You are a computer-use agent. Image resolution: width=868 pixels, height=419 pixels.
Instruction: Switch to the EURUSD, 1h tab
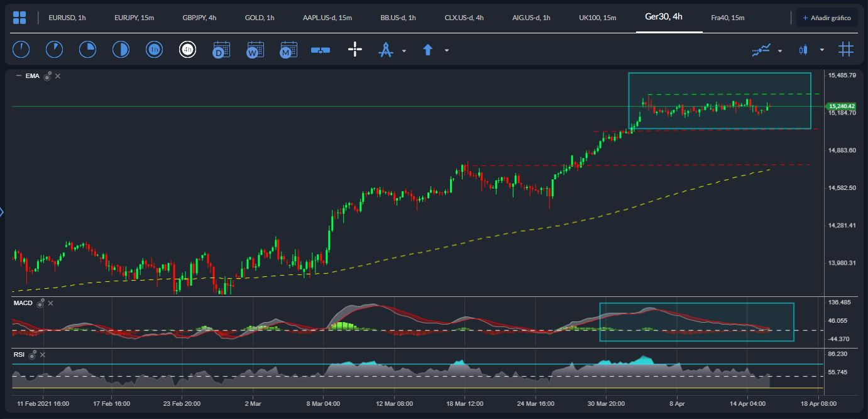(x=67, y=18)
